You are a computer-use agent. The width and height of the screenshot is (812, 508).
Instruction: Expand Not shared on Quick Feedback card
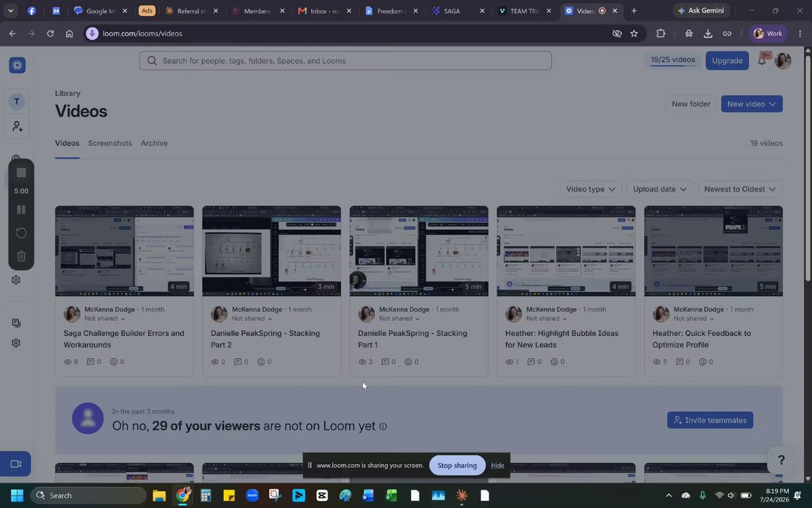(694, 319)
